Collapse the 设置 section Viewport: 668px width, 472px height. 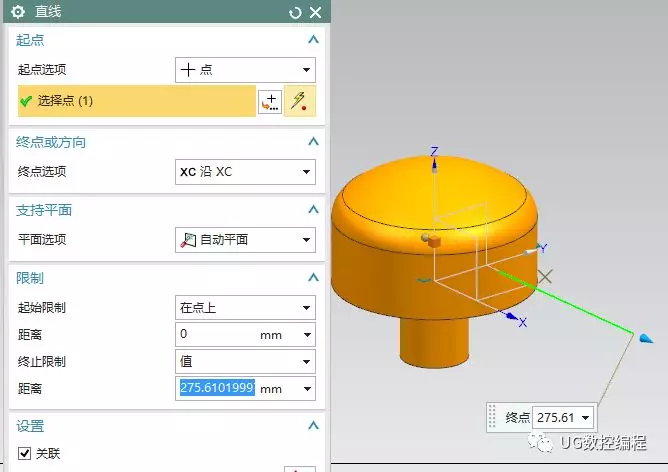313,425
